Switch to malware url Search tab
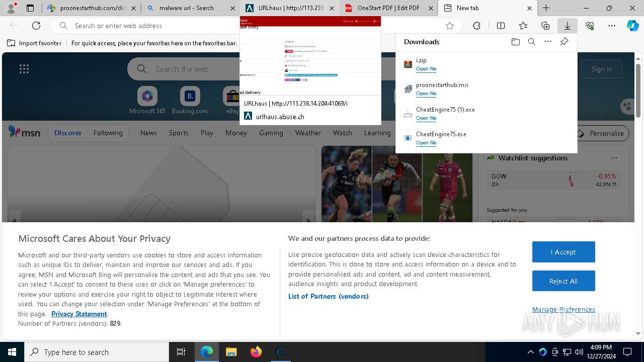The width and height of the screenshot is (644, 362). coord(191,8)
